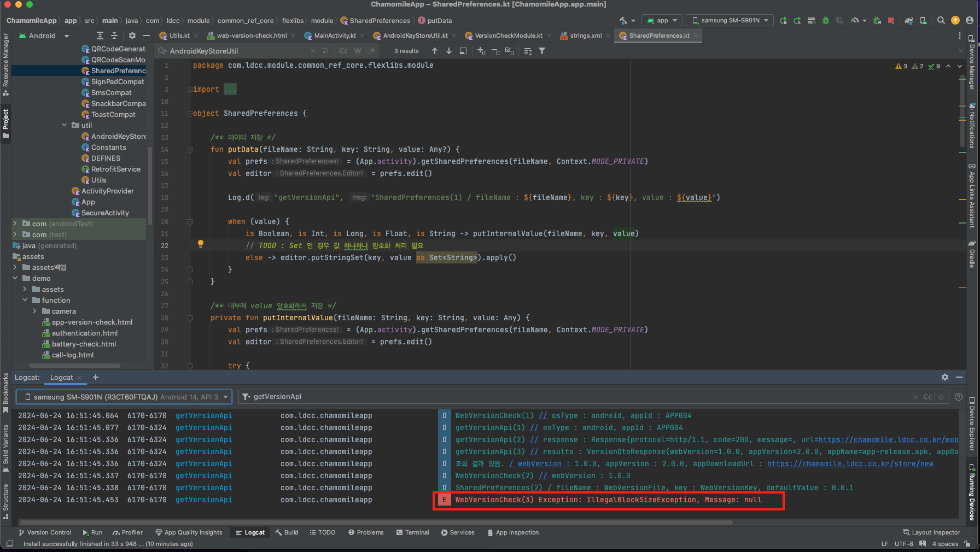Image resolution: width=980 pixels, height=552 pixels.
Task: Stop the running app with the red square
Action: 891,21
